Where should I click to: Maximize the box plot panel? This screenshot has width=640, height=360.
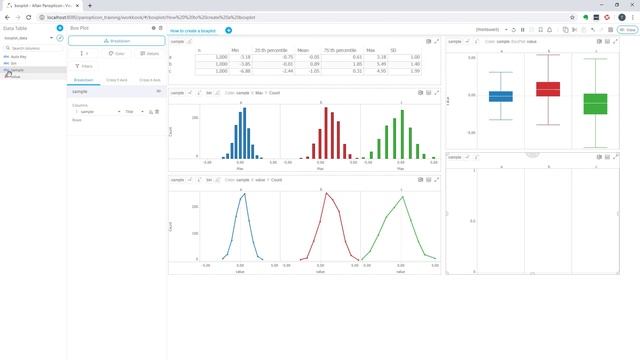click(x=616, y=41)
